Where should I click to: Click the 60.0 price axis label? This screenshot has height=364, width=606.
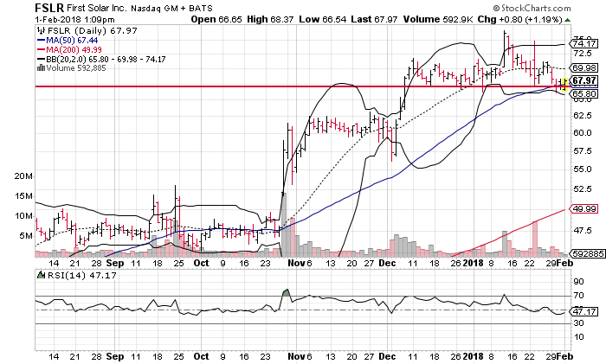(x=583, y=133)
